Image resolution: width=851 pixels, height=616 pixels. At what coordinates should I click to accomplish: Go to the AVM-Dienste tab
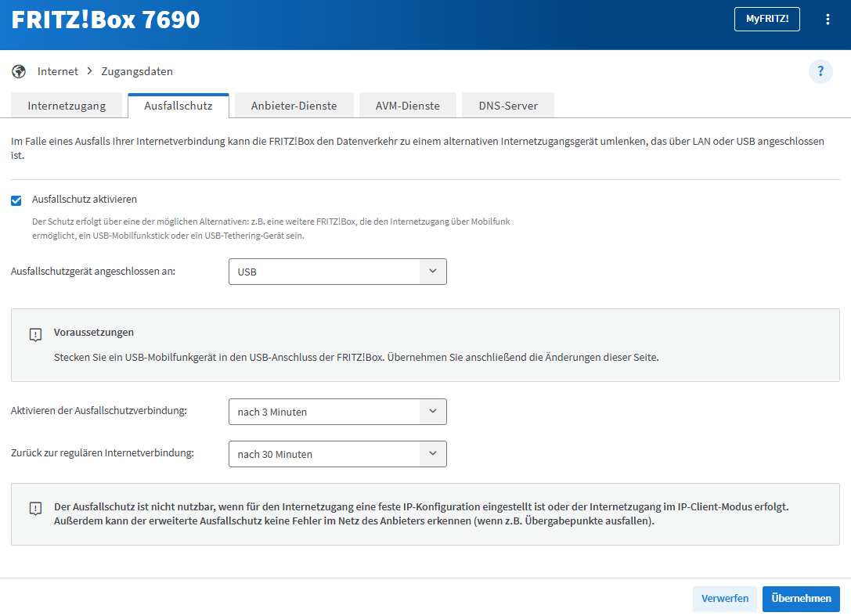tap(407, 106)
